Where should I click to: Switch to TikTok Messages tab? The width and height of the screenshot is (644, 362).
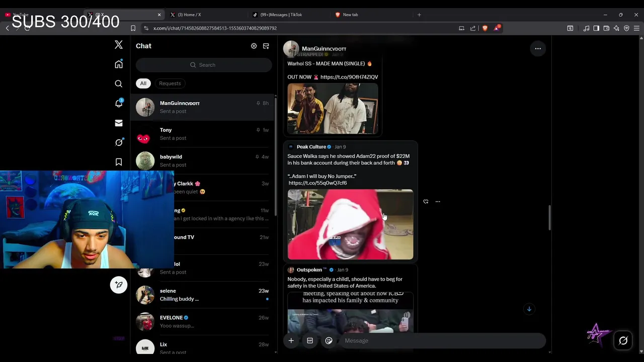click(x=288, y=15)
